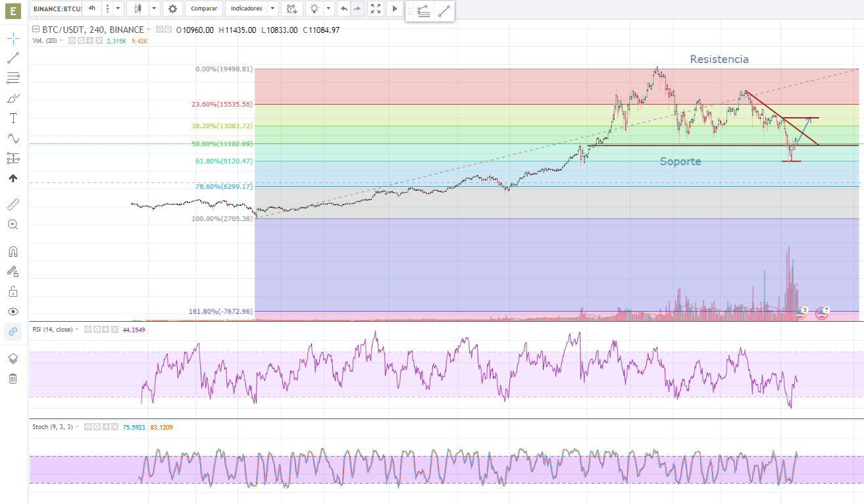The image size is (864, 504).
Task: Select the trend line drawing tool in sidebar
Action: tap(13, 59)
